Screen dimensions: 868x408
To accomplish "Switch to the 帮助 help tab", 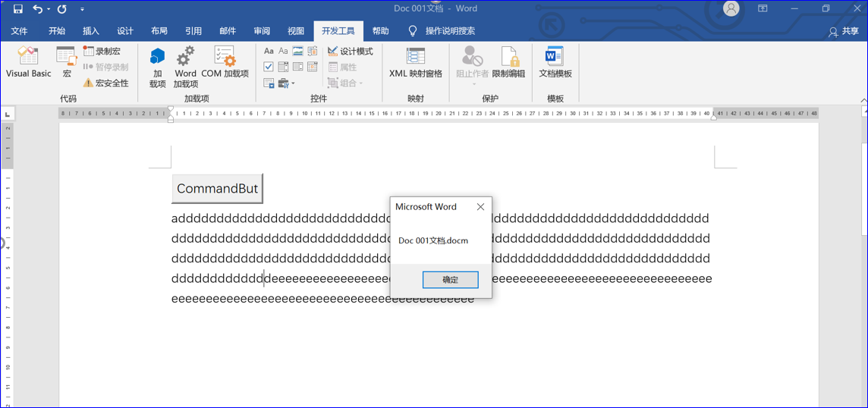I will pyautogui.click(x=380, y=31).
